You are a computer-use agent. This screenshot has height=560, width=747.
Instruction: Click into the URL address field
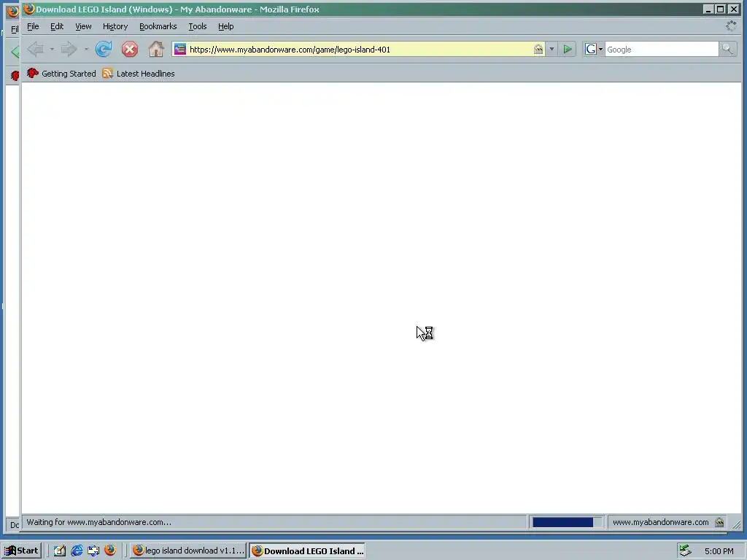[360, 49]
